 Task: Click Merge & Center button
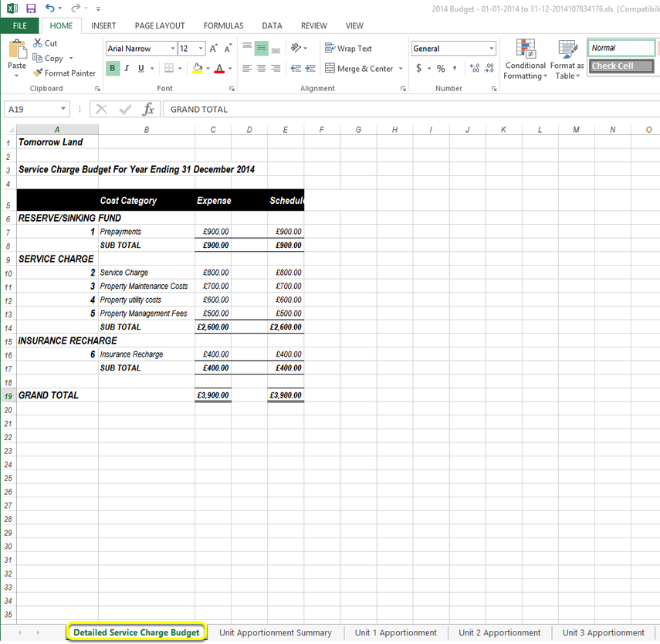tap(359, 68)
